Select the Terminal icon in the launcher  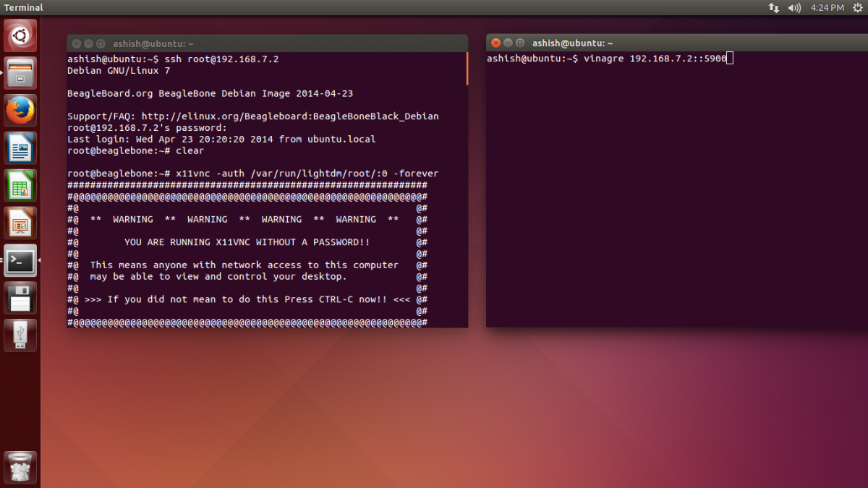click(20, 260)
